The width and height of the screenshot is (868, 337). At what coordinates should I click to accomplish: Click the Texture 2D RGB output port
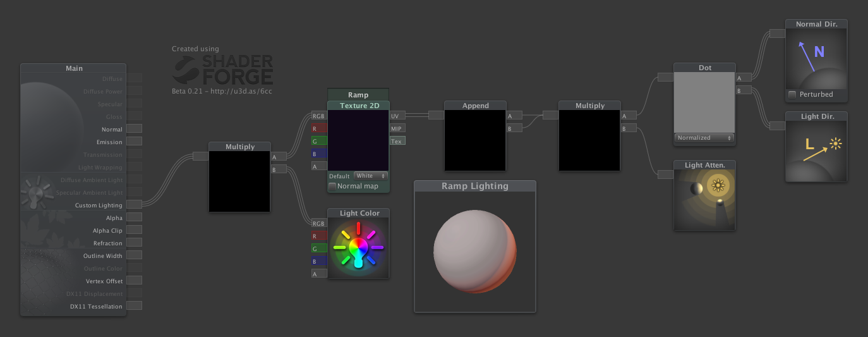(318, 116)
